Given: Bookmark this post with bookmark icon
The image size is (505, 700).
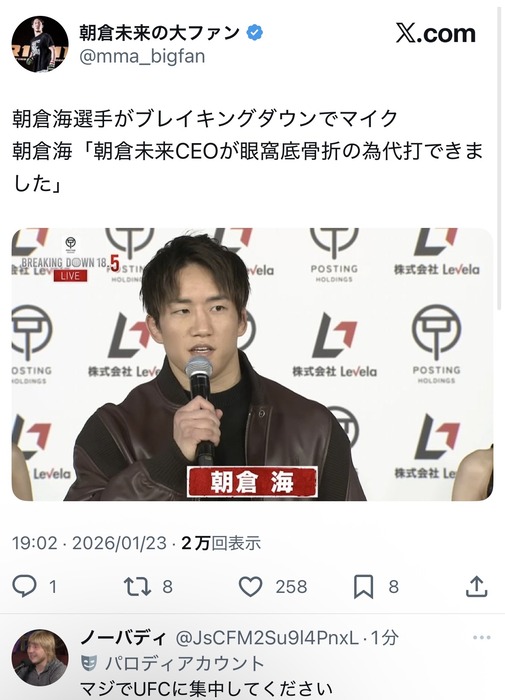Looking at the screenshot, I should point(363,587).
